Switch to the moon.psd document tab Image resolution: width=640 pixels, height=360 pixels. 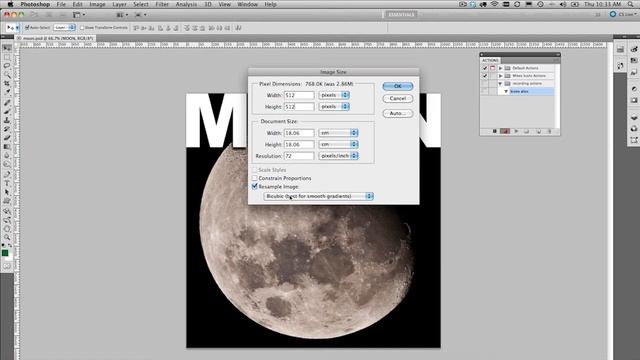pyautogui.click(x=56, y=38)
